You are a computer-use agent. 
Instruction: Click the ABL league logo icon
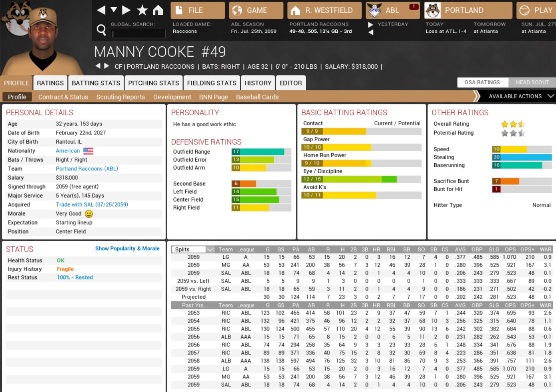point(374,10)
